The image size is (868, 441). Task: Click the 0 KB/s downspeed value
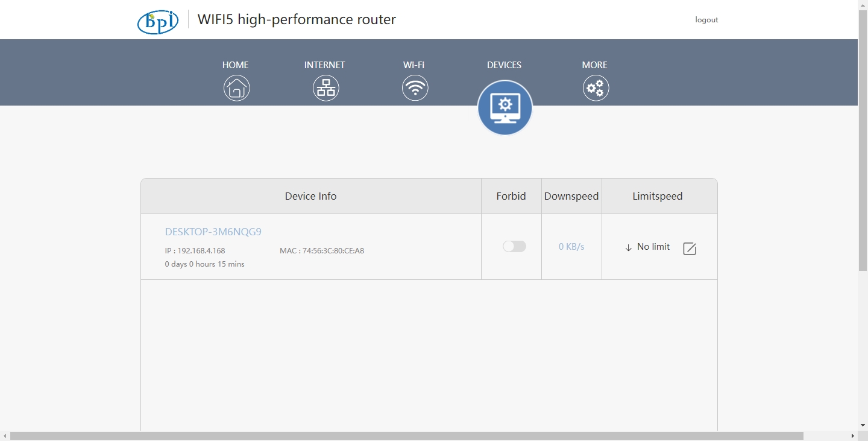point(571,246)
